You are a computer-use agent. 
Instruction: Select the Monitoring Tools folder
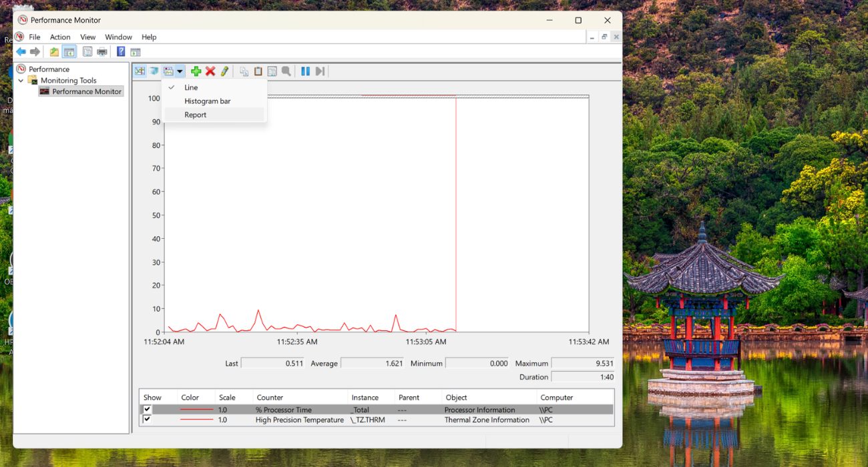[x=68, y=81]
